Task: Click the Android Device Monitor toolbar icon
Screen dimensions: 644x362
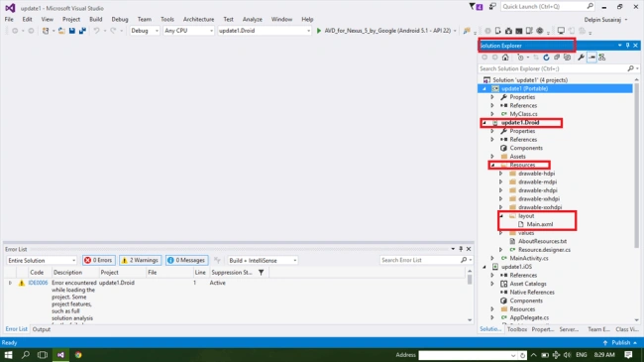Action: pyautogui.click(x=540, y=31)
